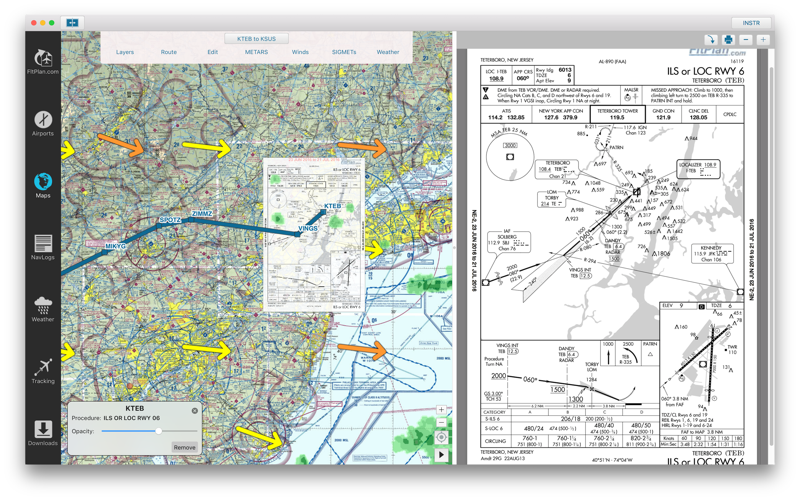Click the MIKYG waypoint label on map
The width and height of the screenshot is (800, 500).
pos(115,246)
